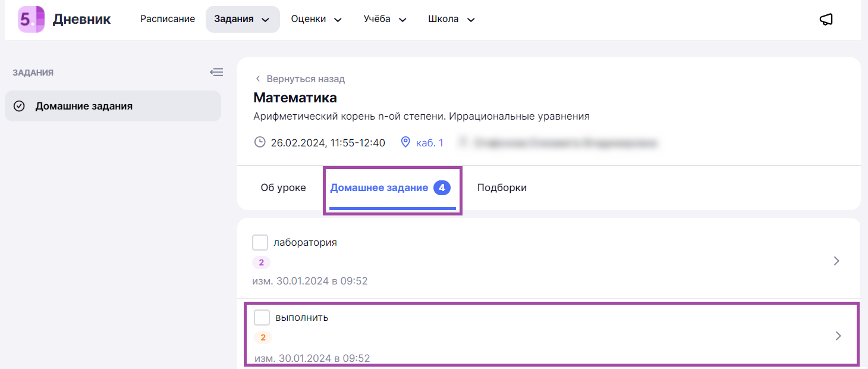868x369 pixels.
Task: Expand the Оценки dropdown menu
Action: 316,19
